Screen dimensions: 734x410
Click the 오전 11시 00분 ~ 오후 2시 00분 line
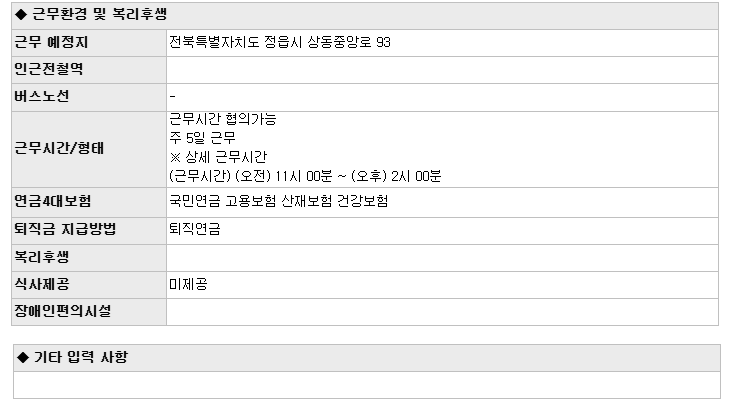pyautogui.click(x=305, y=176)
